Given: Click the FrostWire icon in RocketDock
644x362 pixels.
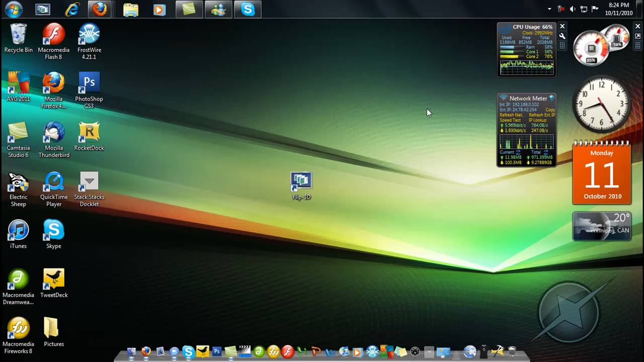Looking at the screenshot, I should pyautogui.click(x=372, y=351).
